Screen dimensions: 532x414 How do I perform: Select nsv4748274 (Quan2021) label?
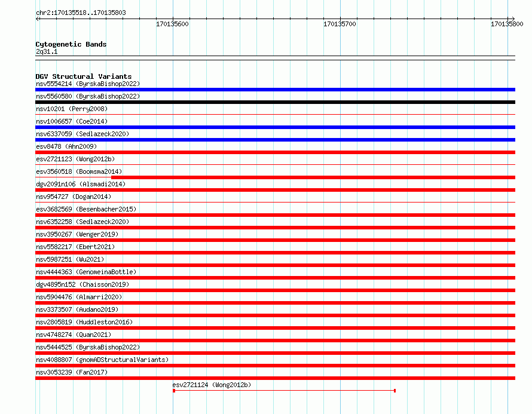point(74,335)
